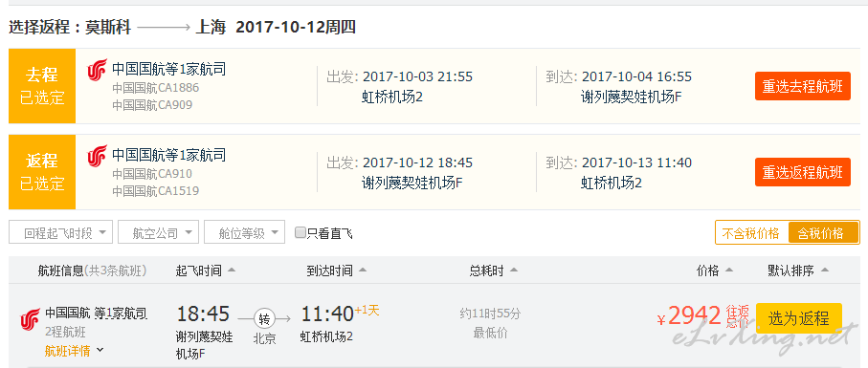Click 选为返程 to choose this flight
The image size is (868, 368).
[799, 318]
